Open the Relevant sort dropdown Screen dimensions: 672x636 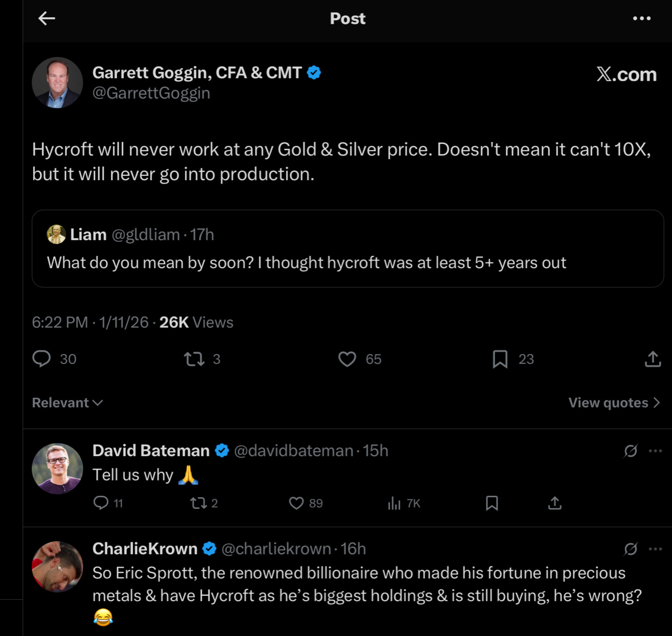[67, 403]
